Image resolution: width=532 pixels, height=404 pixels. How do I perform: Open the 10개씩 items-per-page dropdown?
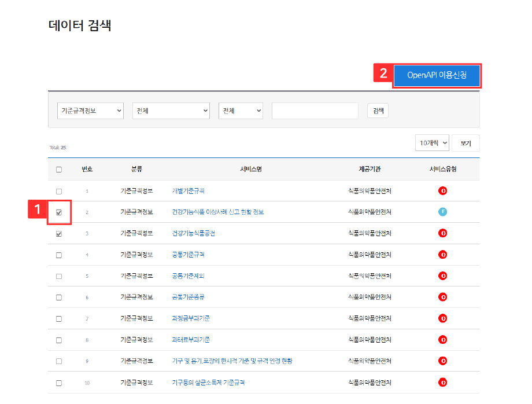(433, 143)
